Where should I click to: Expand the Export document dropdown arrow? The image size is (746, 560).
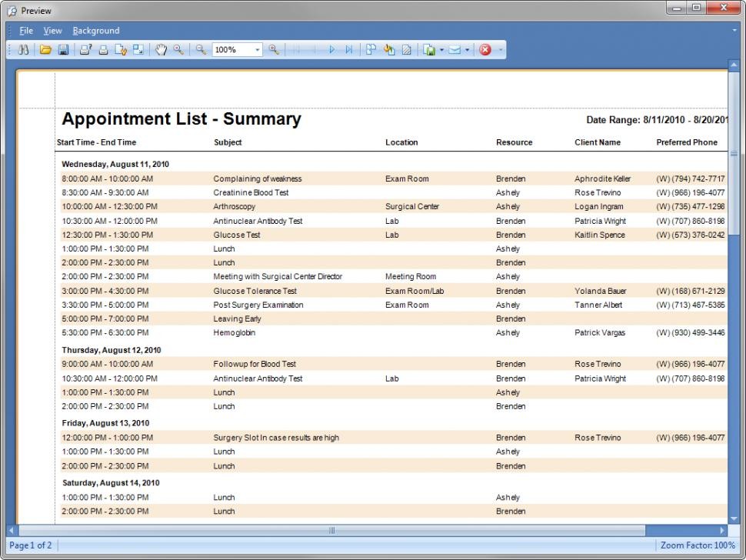pyautogui.click(x=441, y=49)
